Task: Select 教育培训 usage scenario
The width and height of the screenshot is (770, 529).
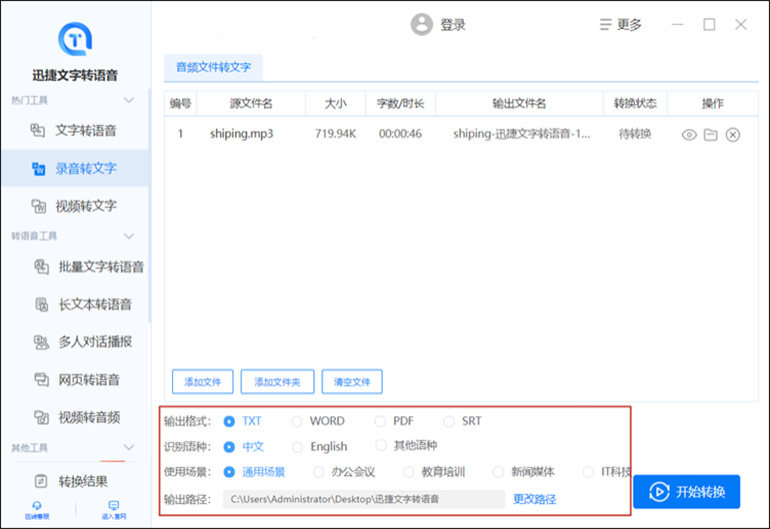Action: coord(409,472)
